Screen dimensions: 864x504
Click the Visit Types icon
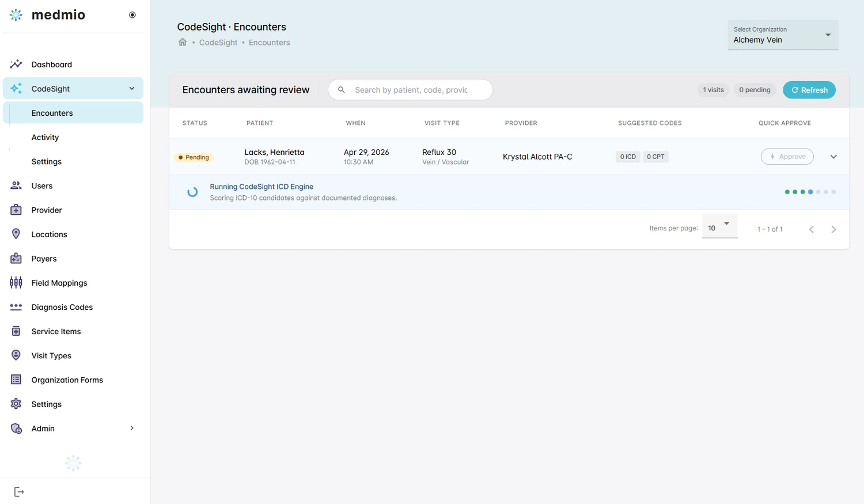(16, 355)
